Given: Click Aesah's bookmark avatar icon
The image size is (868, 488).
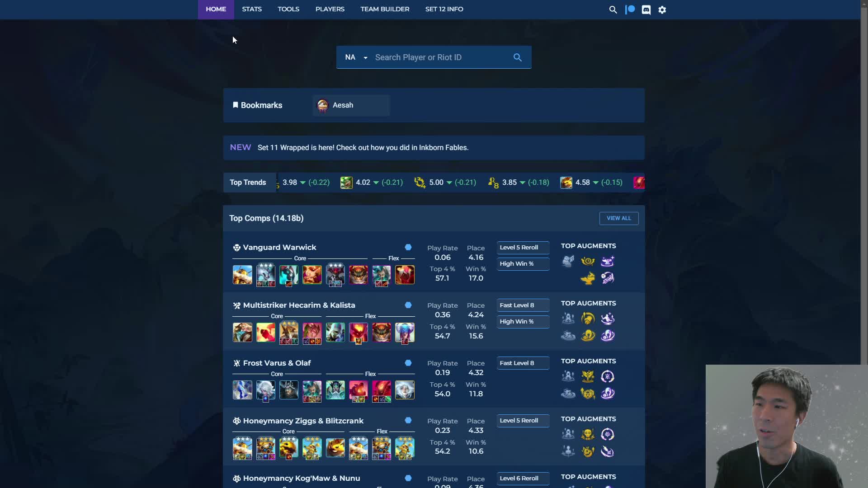Looking at the screenshot, I should tap(322, 105).
